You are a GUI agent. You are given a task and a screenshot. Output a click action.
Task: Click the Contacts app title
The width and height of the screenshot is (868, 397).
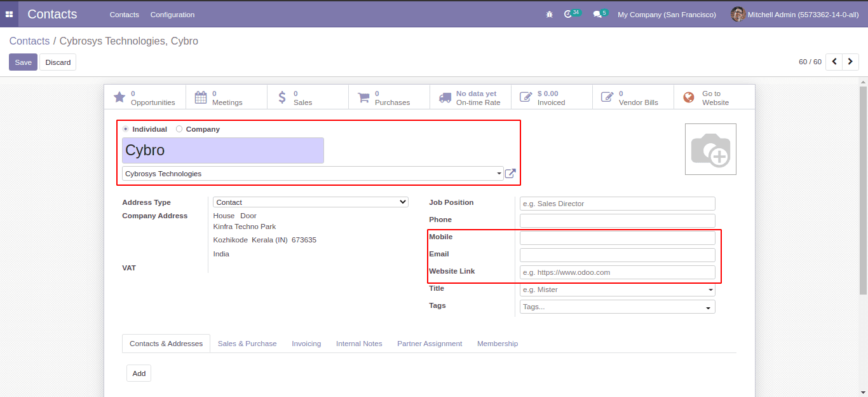coord(52,14)
